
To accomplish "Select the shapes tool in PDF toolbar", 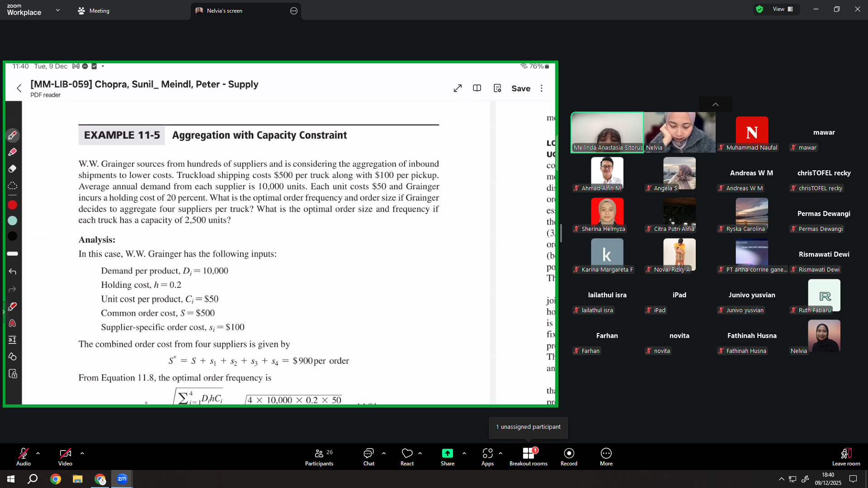I will [x=12, y=357].
